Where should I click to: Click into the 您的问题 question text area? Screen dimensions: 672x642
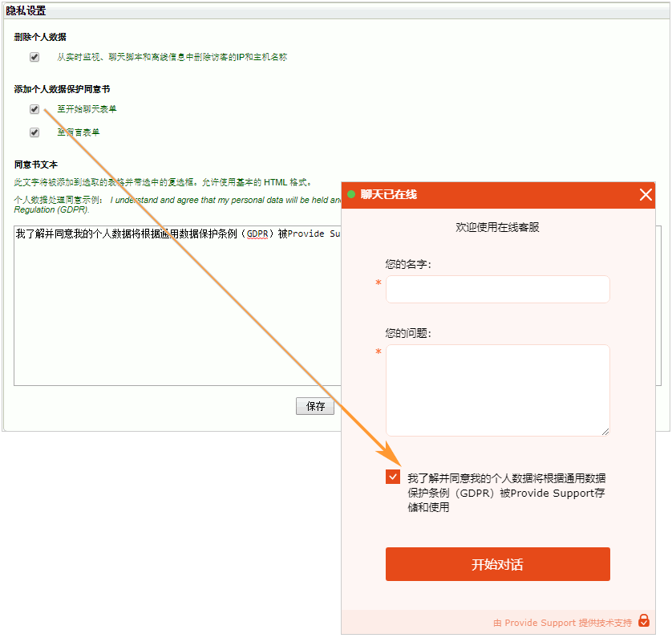497,390
